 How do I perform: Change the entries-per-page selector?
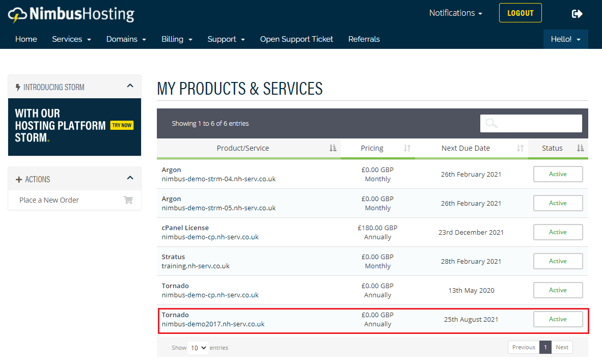pyautogui.click(x=198, y=348)
